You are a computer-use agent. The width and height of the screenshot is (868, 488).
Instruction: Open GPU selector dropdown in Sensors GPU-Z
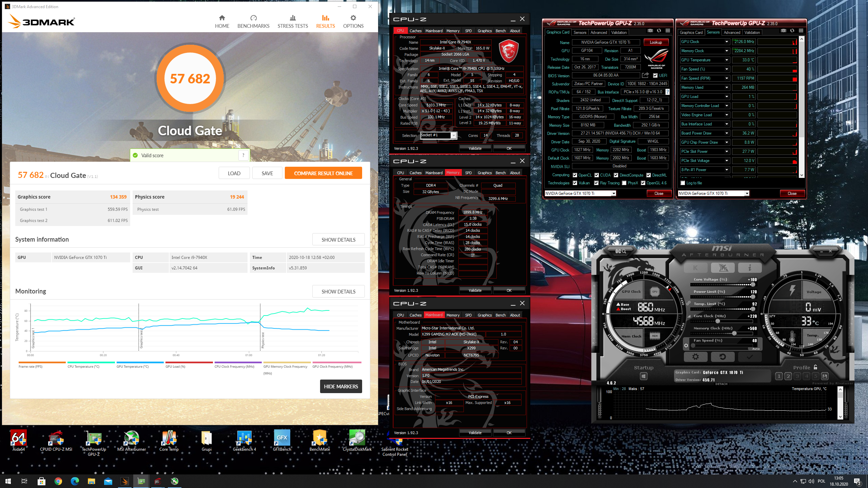point(747,194)
